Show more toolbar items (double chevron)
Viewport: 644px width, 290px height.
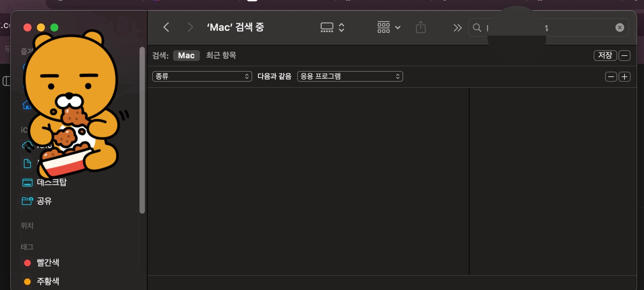458,28
